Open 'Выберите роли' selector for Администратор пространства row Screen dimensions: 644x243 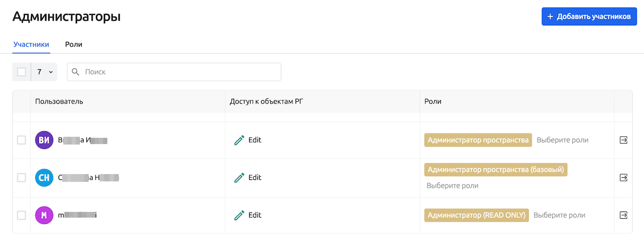[562, 140]
